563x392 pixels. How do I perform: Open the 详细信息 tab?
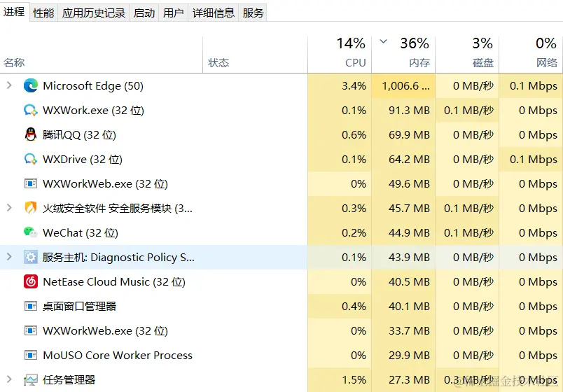pos(214,13)
